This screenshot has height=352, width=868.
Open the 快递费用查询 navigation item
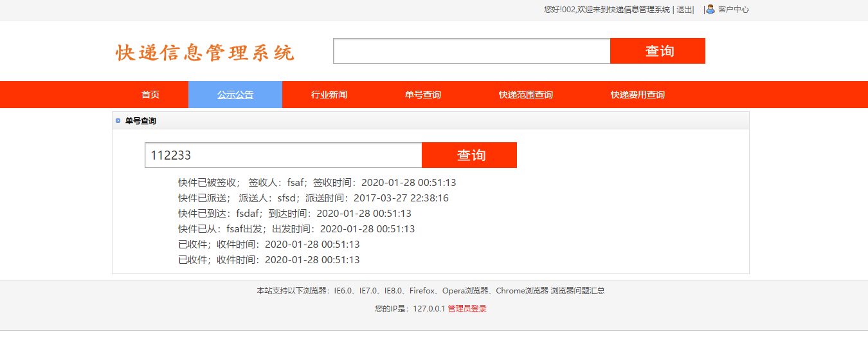click(638, 95)
